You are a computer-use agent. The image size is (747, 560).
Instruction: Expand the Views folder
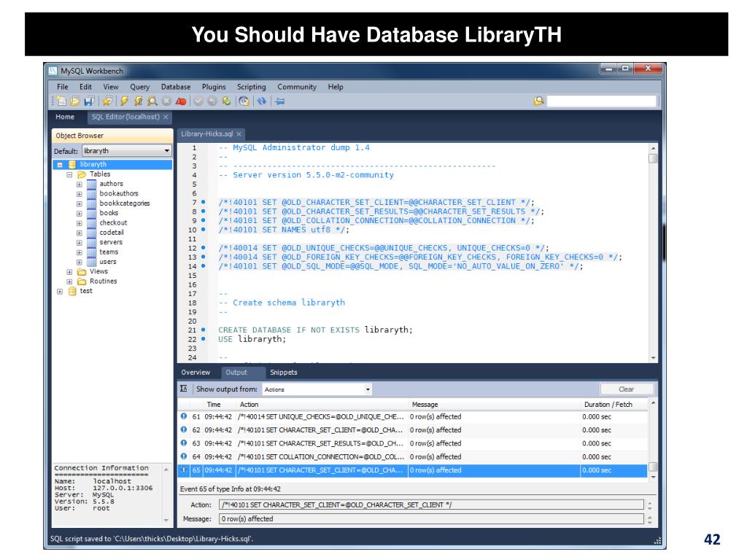[x=69, y=272]
